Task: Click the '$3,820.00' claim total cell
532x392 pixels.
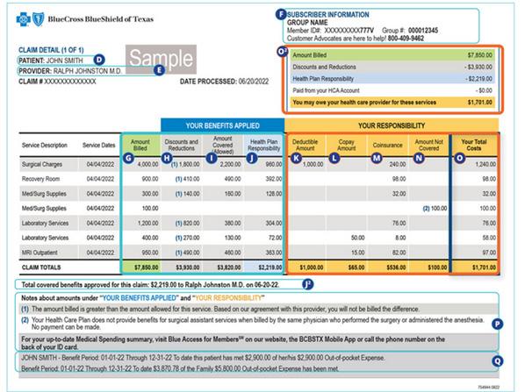Action: point(229,267)
